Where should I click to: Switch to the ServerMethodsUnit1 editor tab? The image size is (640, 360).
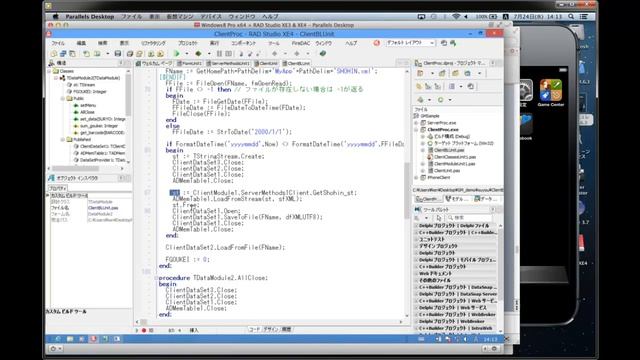click(x=228, y=63)
